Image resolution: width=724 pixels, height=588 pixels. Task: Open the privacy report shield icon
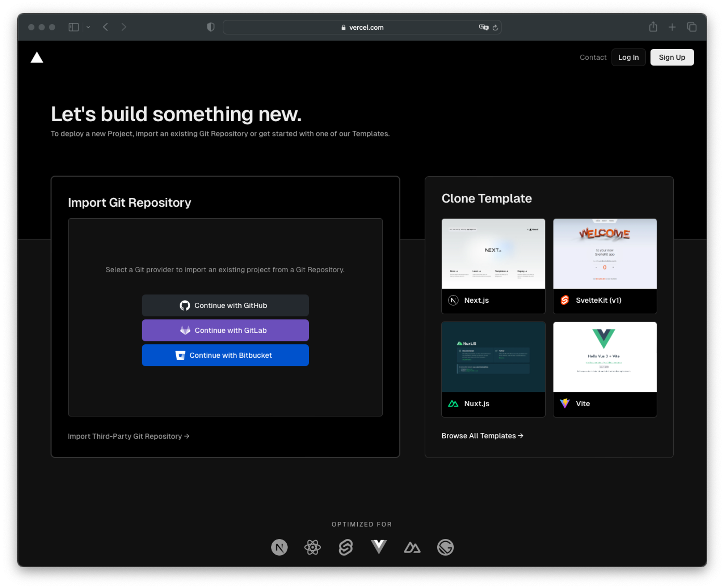tap(211, 27)
